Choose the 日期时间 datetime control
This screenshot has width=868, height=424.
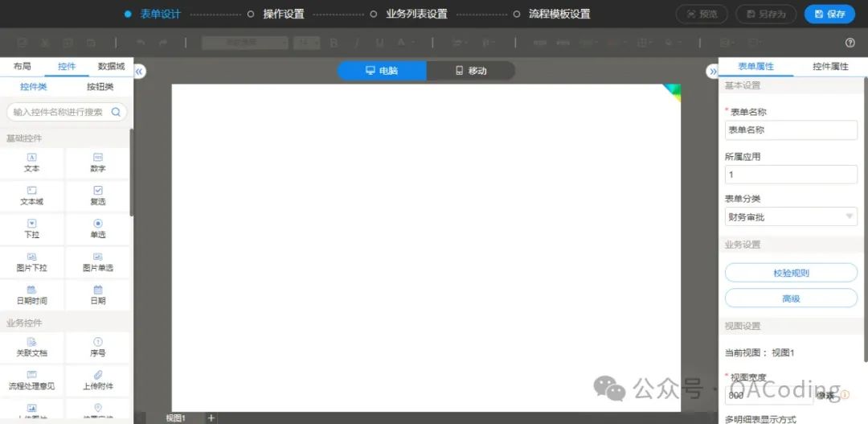coord(32,294)
